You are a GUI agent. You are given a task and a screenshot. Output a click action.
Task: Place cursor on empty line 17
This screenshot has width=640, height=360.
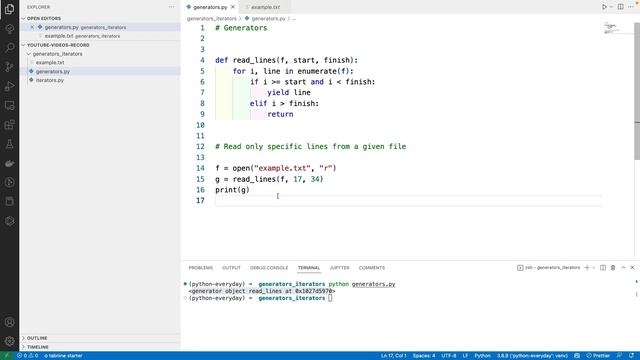click(x=408, y=200)
